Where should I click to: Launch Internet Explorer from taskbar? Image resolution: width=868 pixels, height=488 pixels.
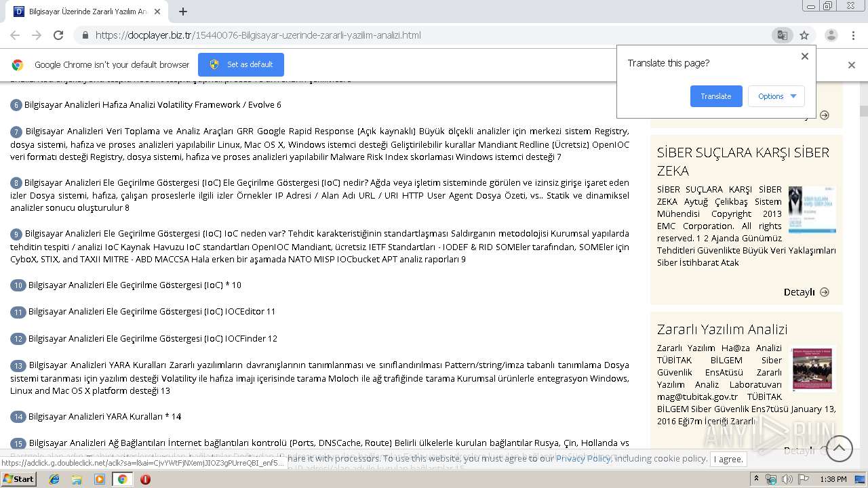click(x=54, y=479)
